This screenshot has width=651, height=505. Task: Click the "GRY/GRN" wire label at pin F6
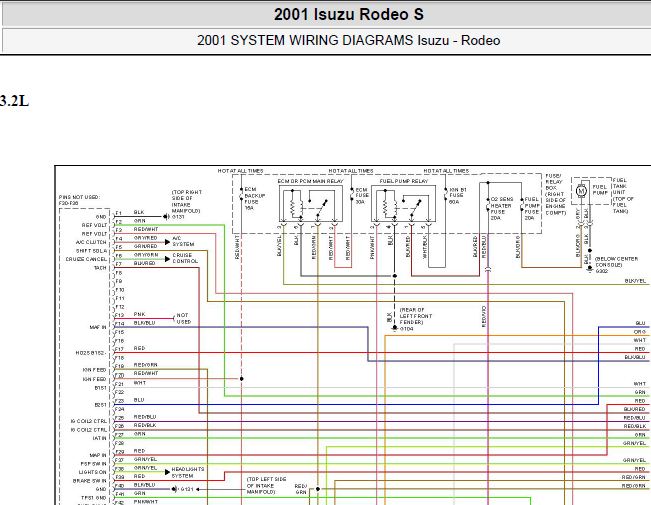(146, 255)
